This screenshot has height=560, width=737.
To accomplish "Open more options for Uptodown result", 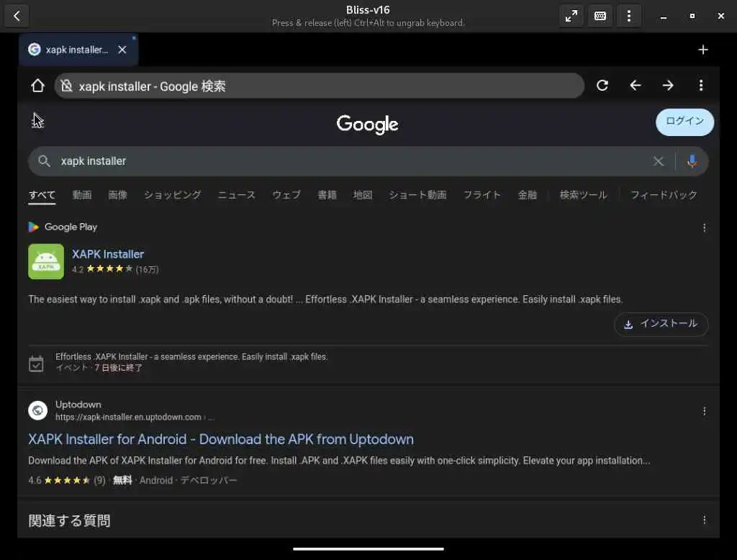I will [x=704, y=412].
